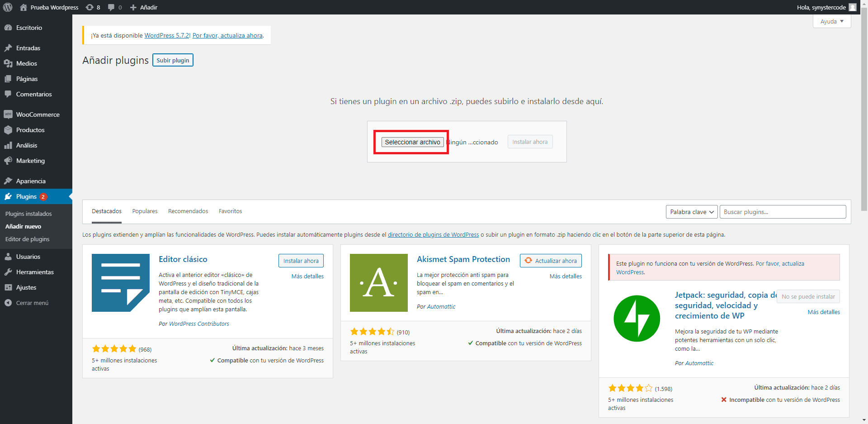The image size is (868, 424).
Task: Click the Akismet green A plugin thumbnail
Action: pyautogui.click(x=379, y=283)
